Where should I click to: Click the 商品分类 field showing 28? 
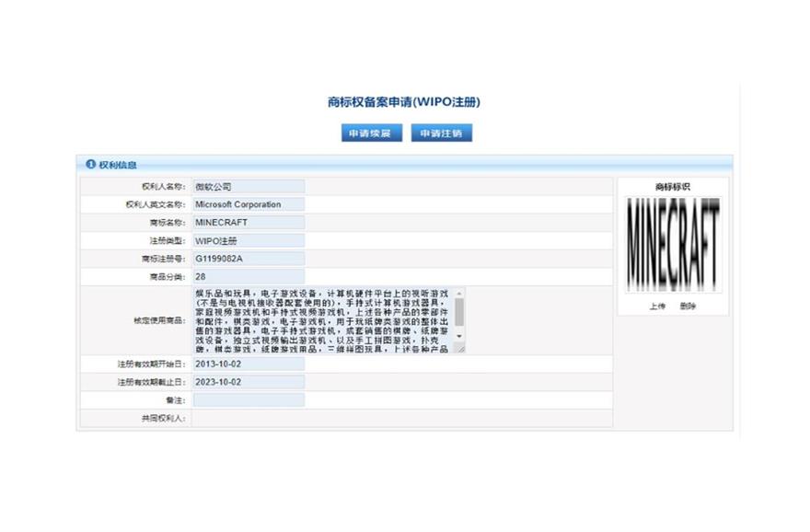pos(249,276)
